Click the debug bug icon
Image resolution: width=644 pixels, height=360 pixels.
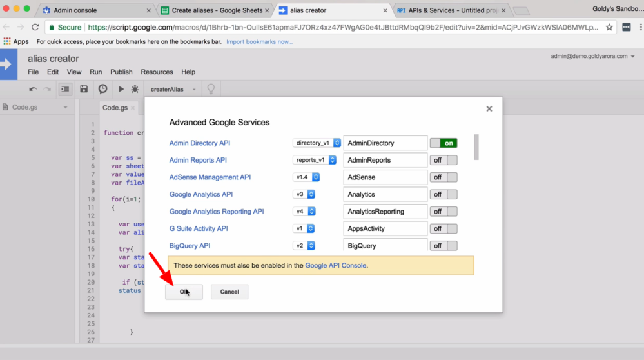pyautogui.click(x=135, y=89)
